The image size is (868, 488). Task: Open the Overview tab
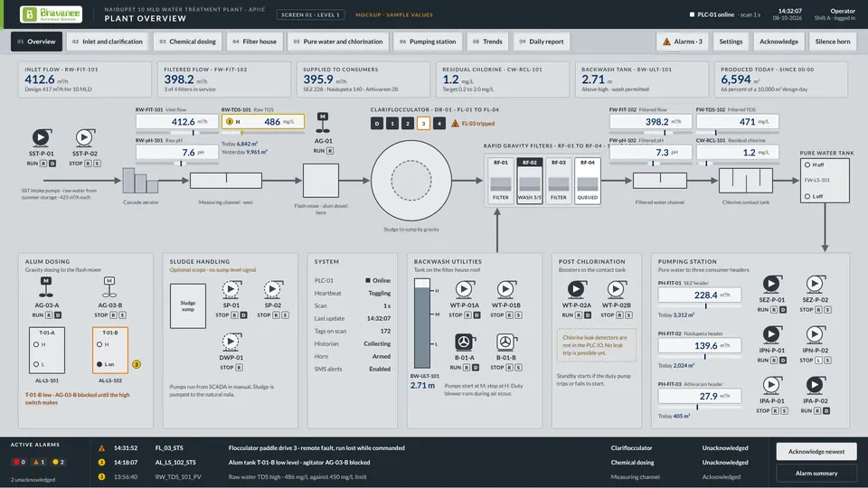tap(36, 42)
